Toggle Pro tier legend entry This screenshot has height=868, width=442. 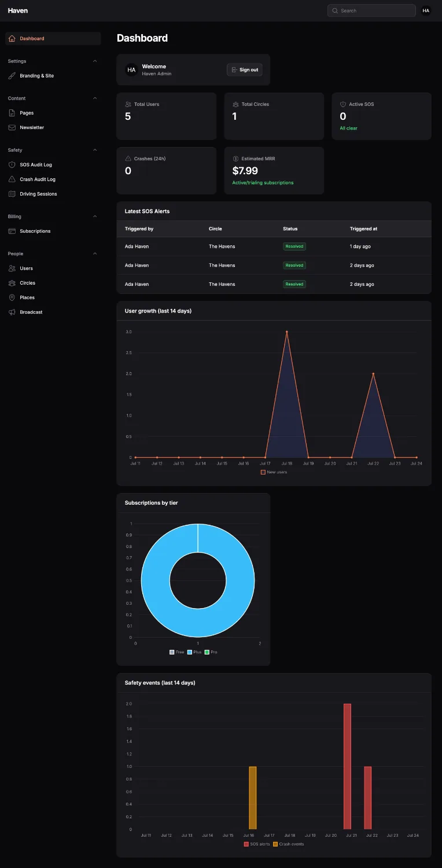(x=211, y=652)
